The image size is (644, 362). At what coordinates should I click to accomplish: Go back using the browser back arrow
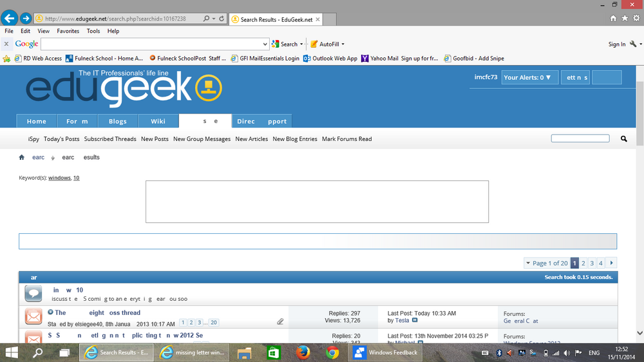[9, 18]
